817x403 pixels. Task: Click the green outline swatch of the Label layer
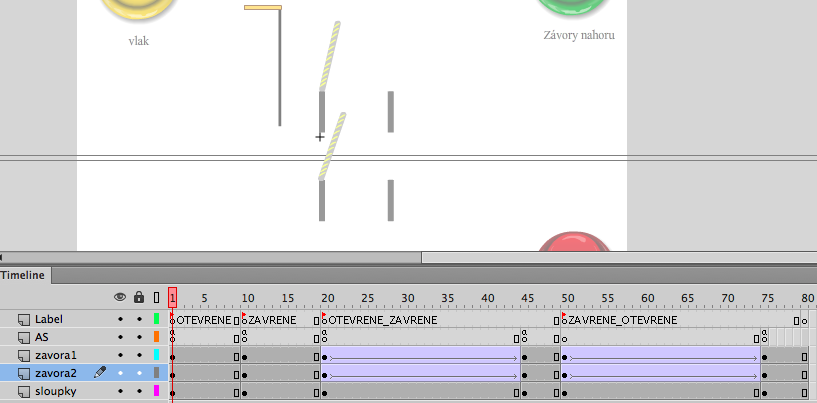pos(156,319)
